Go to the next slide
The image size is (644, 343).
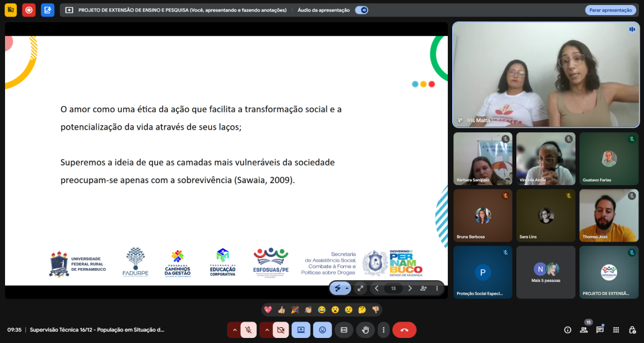pos(410,288)
